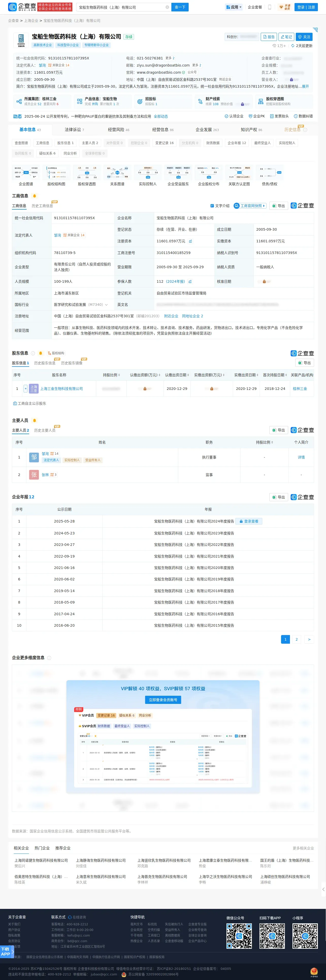Expand the 国标行业 M7340 dropdown

106,305
